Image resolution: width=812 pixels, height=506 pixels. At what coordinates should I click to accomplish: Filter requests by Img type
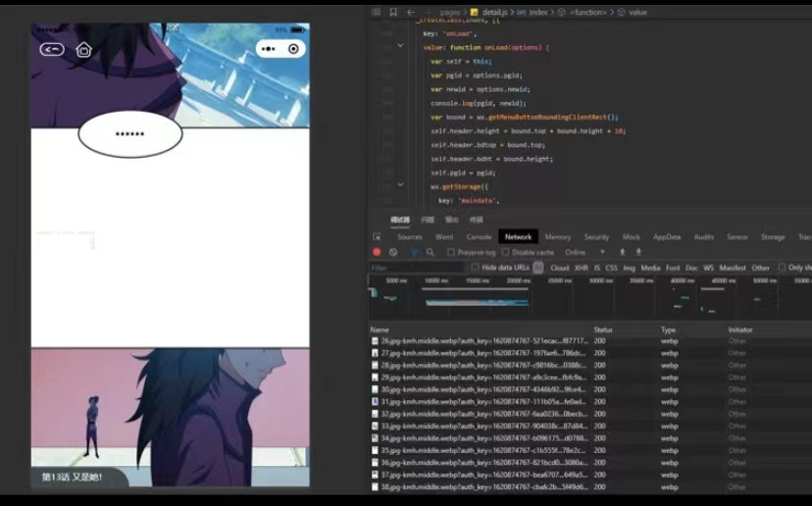click(630, 268)
